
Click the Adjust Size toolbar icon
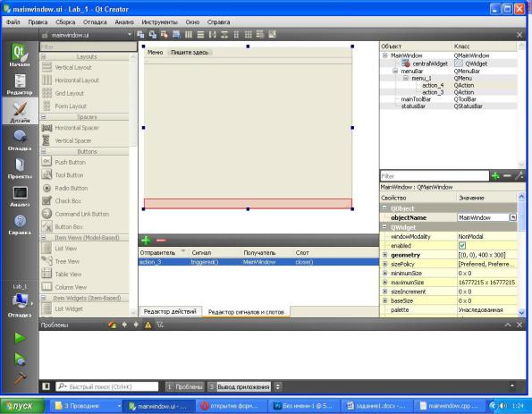pyautogui.click(x=272, y=35)
